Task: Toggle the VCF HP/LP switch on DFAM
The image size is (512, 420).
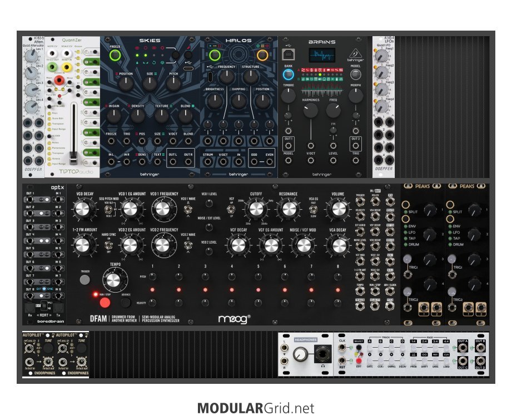Action: click(231, 209)
